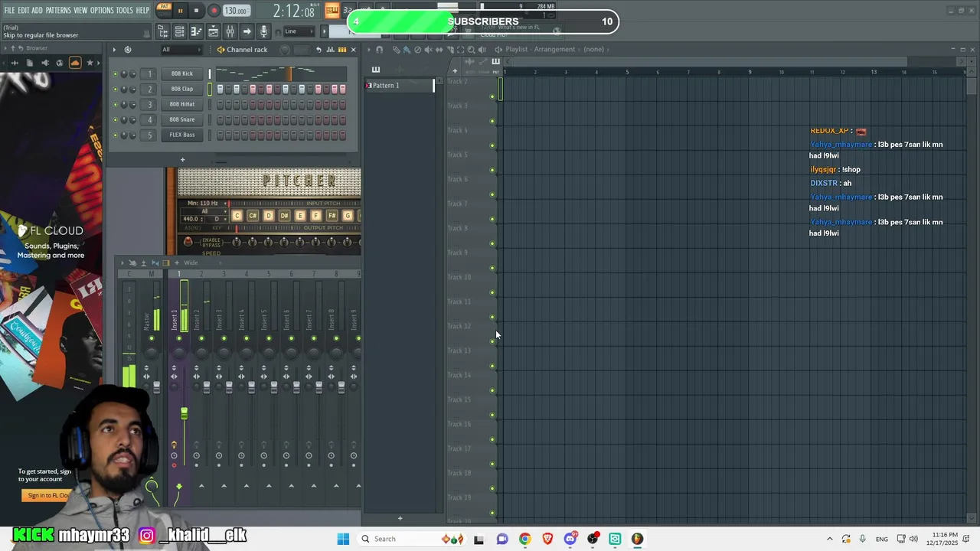This screenshot has height=551, width=980.
Task: Open the Mixer view icon in toolbar
Action: pyautogui.click(x=230, y=31)
